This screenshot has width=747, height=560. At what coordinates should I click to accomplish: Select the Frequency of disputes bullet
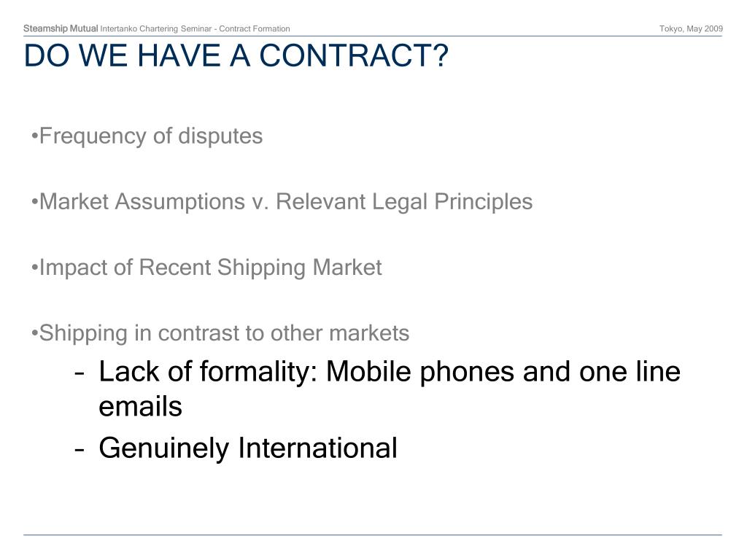click(x=147, y=136)
